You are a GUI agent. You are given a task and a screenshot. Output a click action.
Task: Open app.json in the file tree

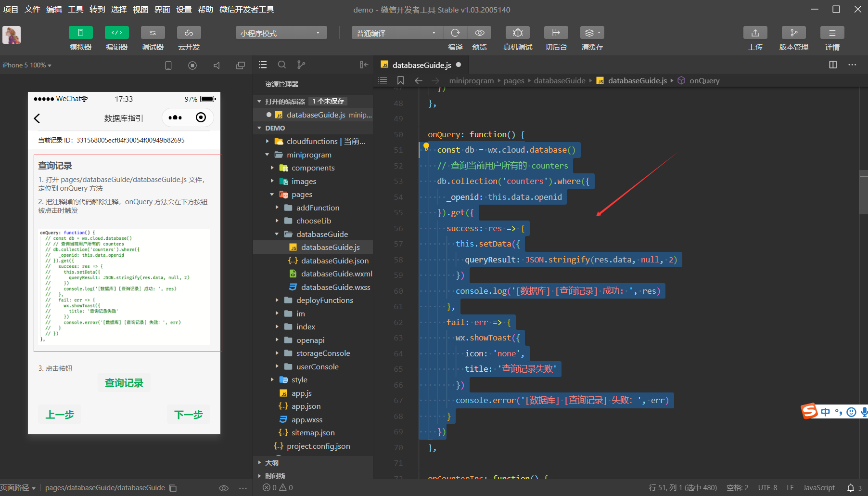[306, 406]
